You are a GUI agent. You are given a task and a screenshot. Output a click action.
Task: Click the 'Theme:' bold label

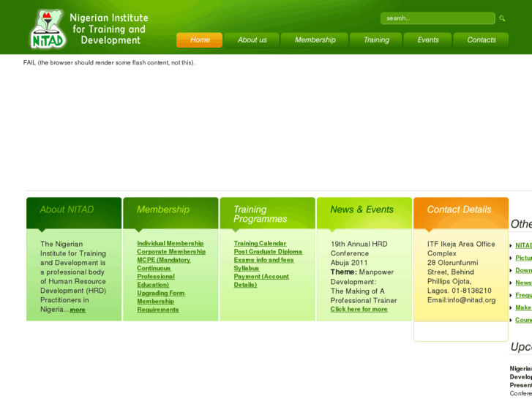[x=344, y=272]
